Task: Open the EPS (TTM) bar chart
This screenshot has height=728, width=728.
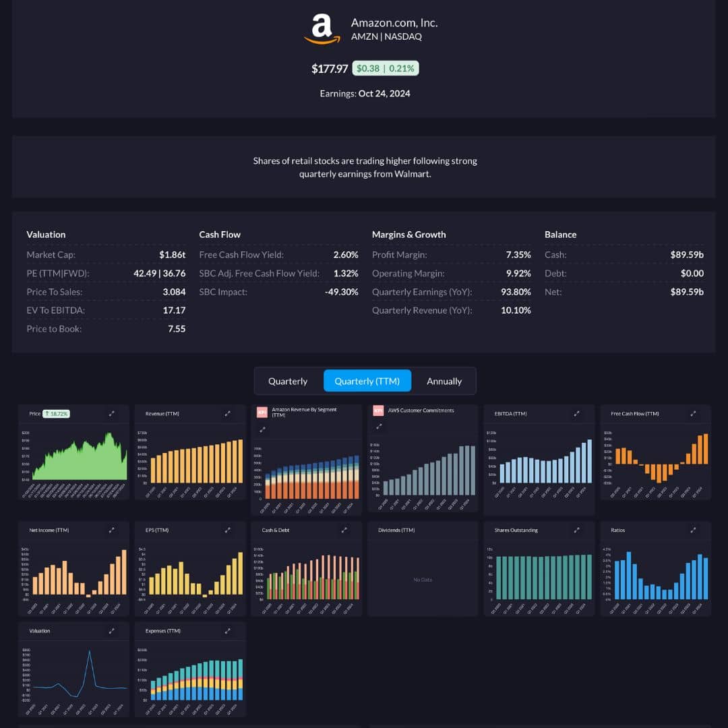Action: pyautogui.click(x=190, y=580)
